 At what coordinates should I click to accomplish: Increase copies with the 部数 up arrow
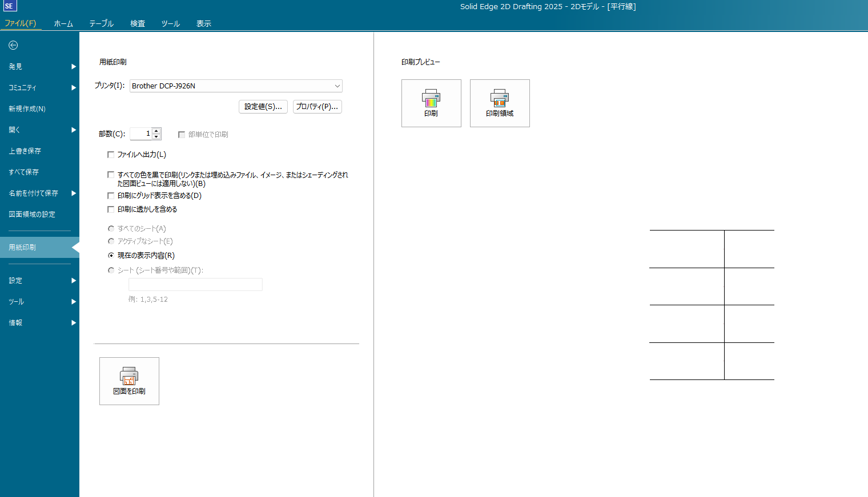pyautogui.click(x=156, y=131)
